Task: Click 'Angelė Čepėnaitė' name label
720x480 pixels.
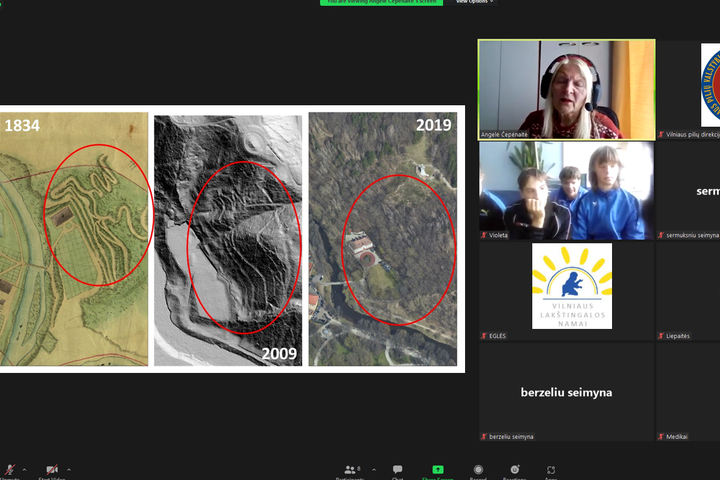Action: [504, 135]
